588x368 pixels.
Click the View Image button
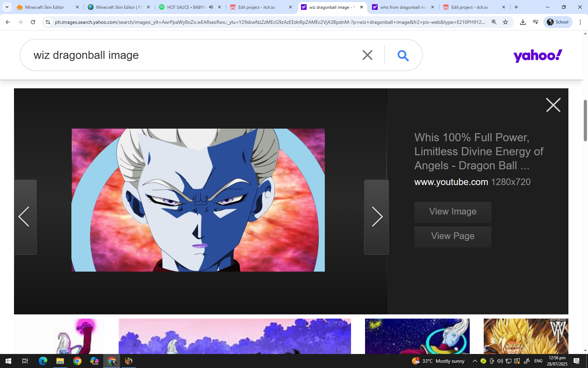[x=453, y=212]
